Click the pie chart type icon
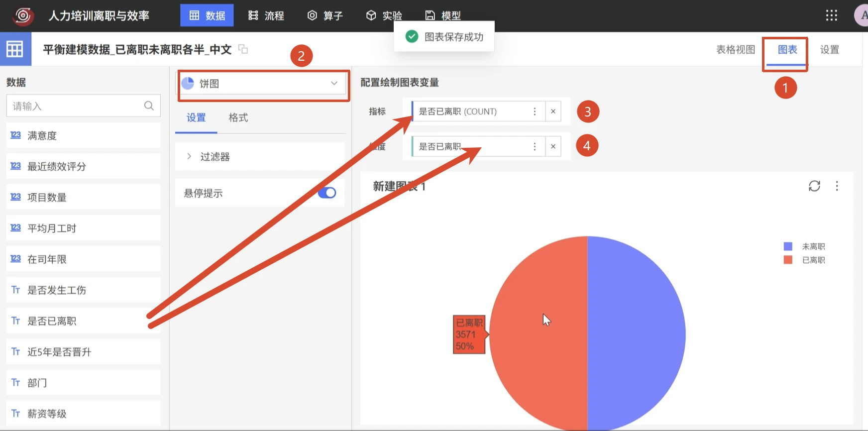868x431 pixels. tap(188, 83)
